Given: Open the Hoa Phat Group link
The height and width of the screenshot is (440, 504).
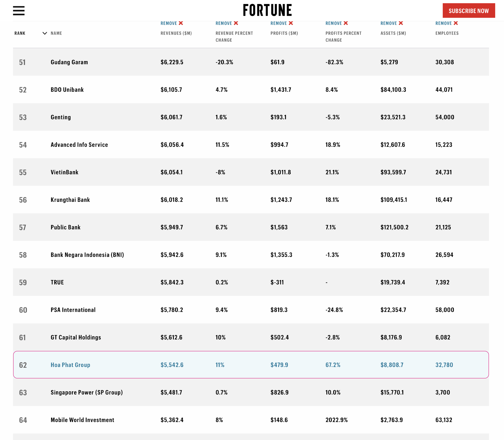Looking at the screenshot, I should [70, 365].
